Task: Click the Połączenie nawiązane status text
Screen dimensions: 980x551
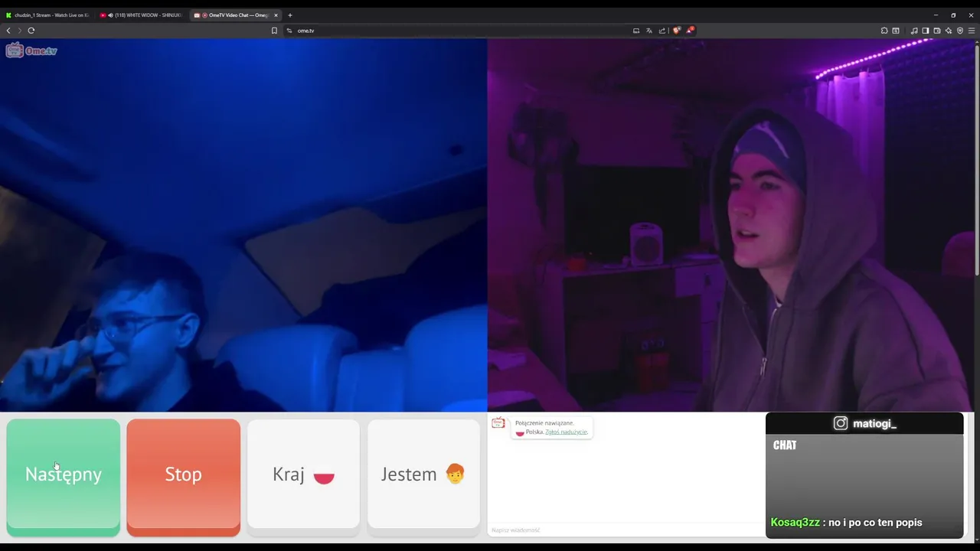Action: [544, 422]
